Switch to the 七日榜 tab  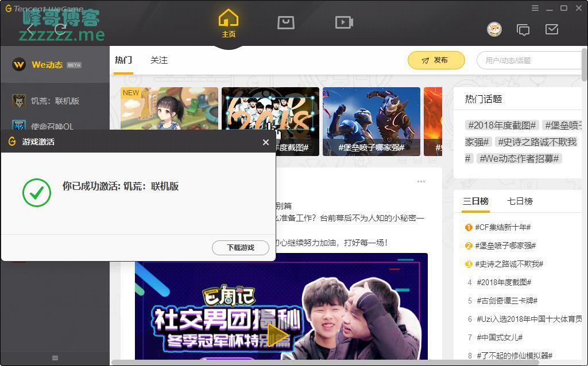pos(520,201)
